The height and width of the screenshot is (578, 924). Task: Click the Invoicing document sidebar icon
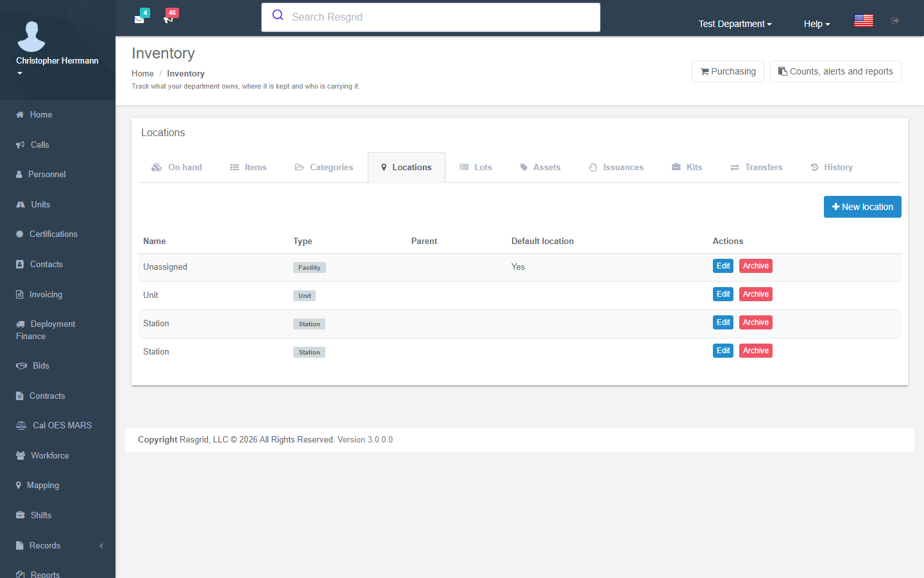tap(19, 295)
